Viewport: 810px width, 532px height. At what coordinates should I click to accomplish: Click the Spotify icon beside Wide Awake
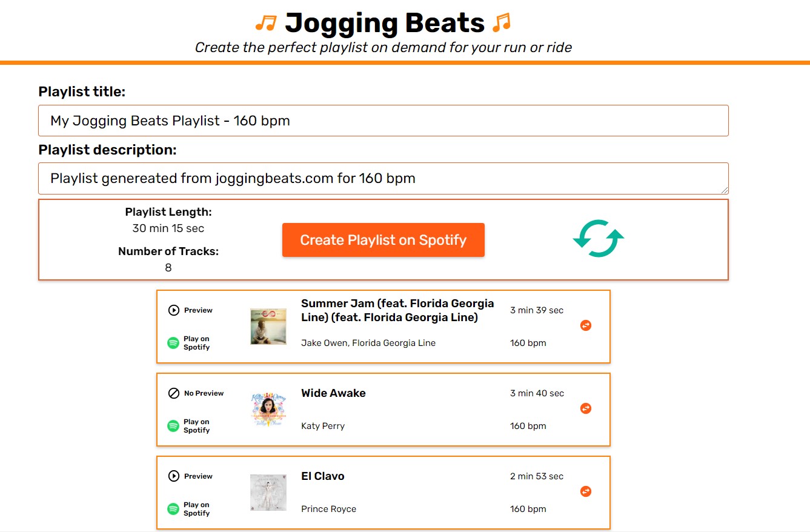click(x=173, y=426)
